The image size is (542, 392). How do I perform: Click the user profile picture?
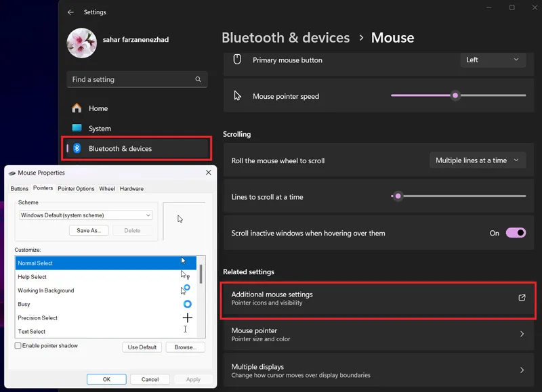(82, 43)
